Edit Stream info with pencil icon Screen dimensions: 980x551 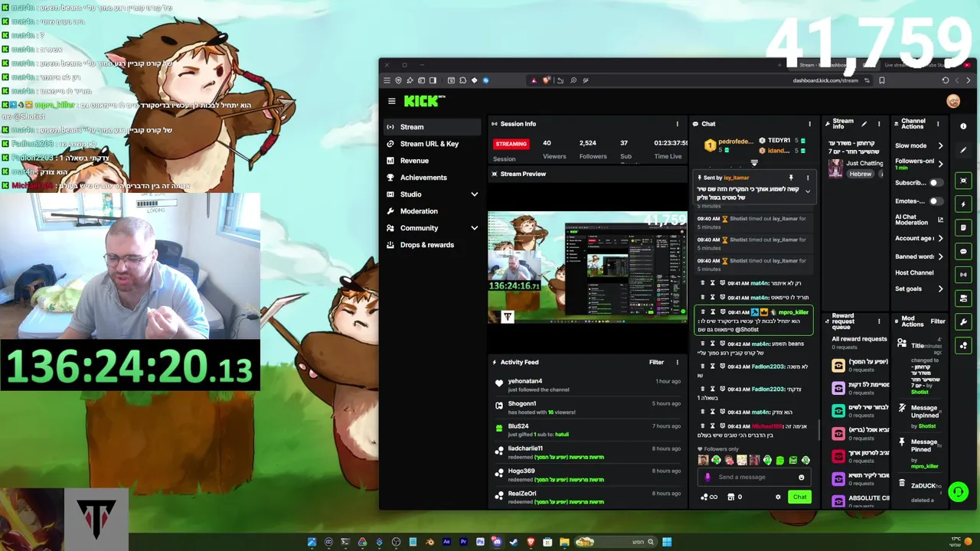click(864, 124)
